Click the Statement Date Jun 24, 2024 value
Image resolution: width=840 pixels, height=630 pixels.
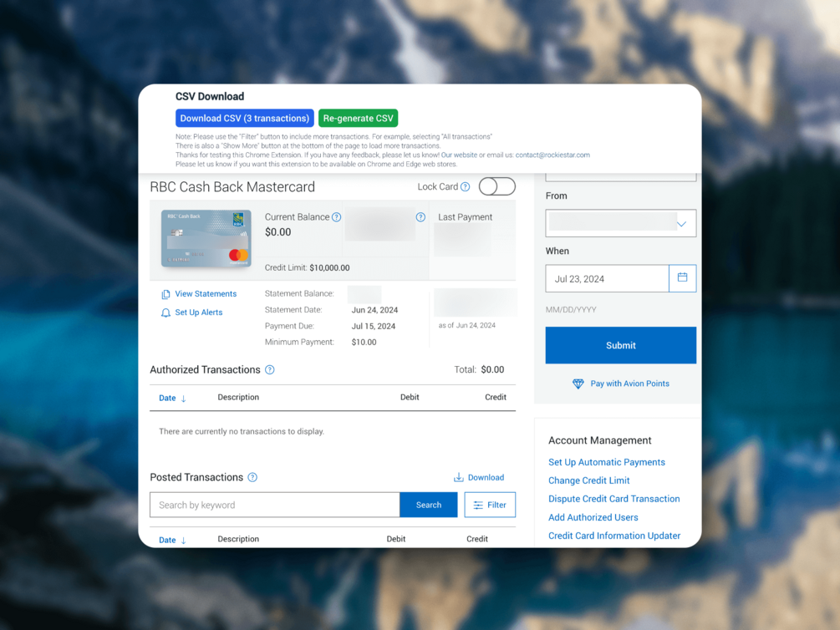(374, 310)
